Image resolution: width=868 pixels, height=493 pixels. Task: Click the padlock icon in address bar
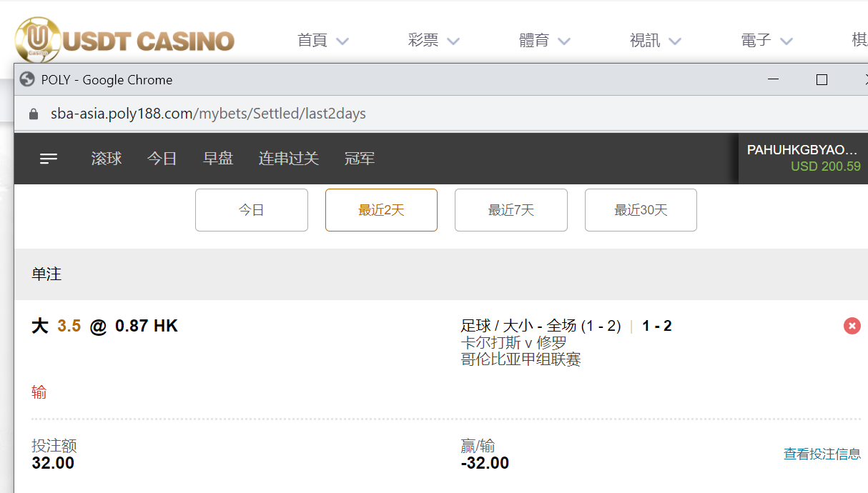[x=33, y=114]
